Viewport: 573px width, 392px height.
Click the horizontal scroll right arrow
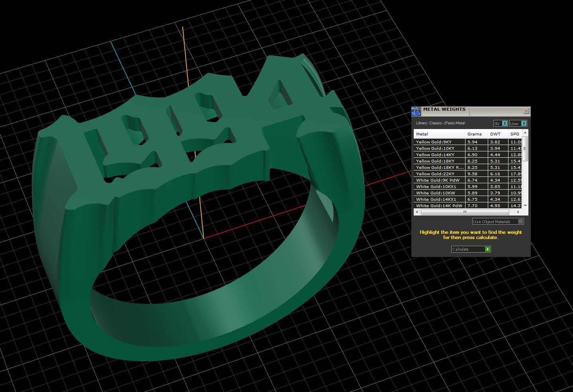click(518, 212)
